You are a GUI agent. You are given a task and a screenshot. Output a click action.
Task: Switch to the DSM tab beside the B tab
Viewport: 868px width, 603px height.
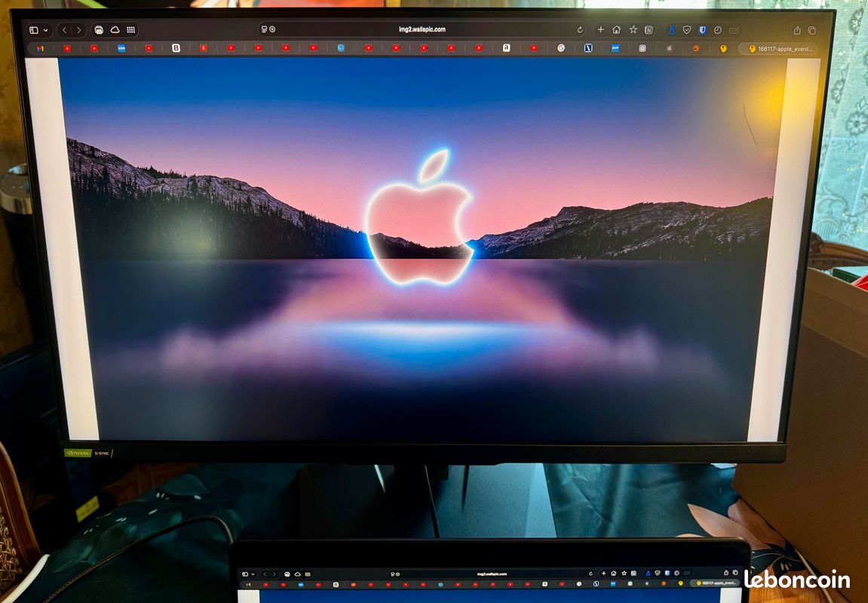121,49
